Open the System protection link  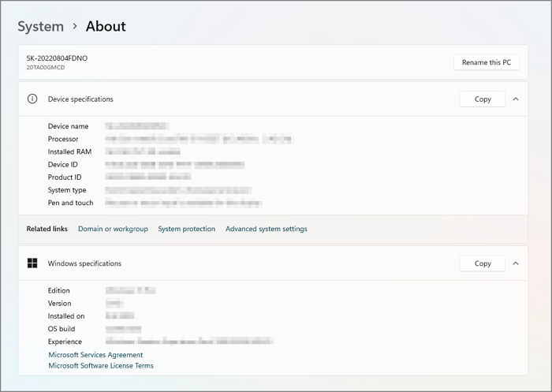pos(186,229)
